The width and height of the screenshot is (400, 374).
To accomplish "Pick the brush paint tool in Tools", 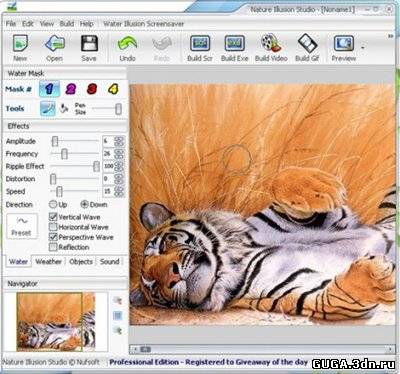I will click(x=48, y=109).
